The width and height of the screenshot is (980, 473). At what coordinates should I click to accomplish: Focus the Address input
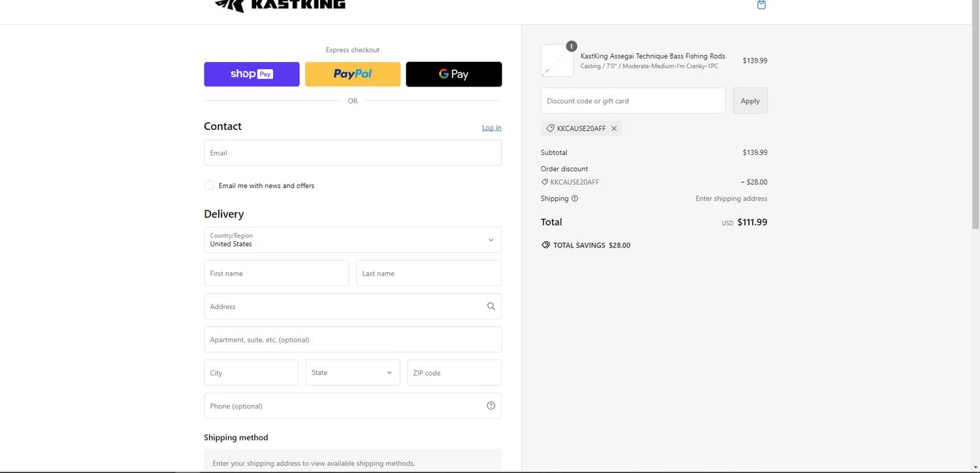tap(353, 306)
